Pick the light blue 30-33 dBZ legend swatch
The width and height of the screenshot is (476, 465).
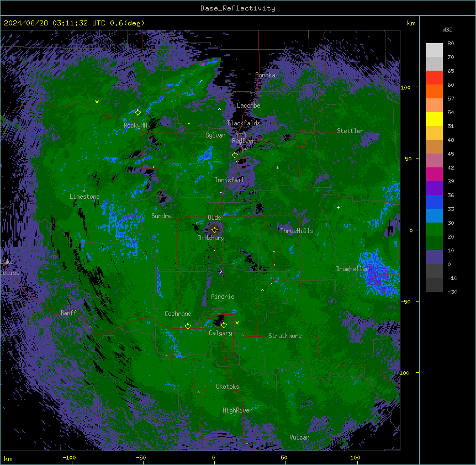pyautogui.click(x=434, y=216)
